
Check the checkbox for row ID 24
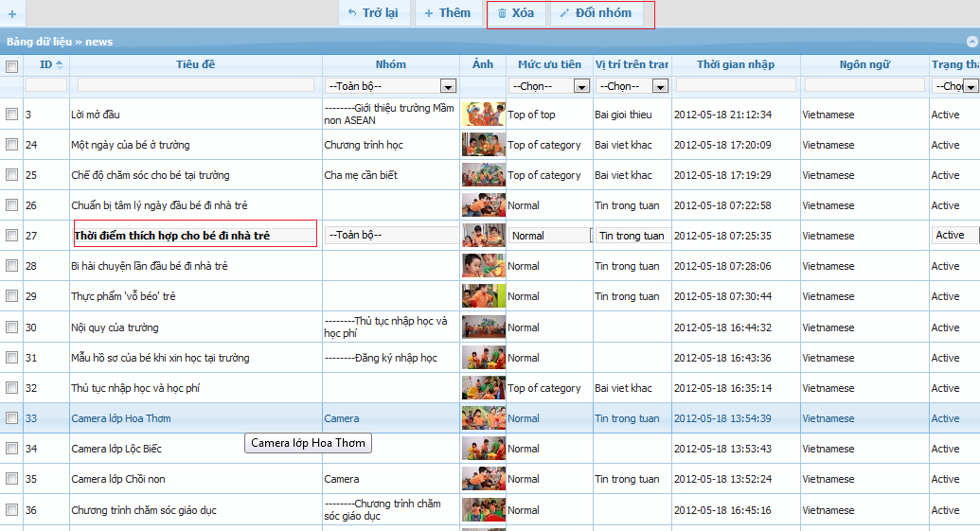[12, 145]
